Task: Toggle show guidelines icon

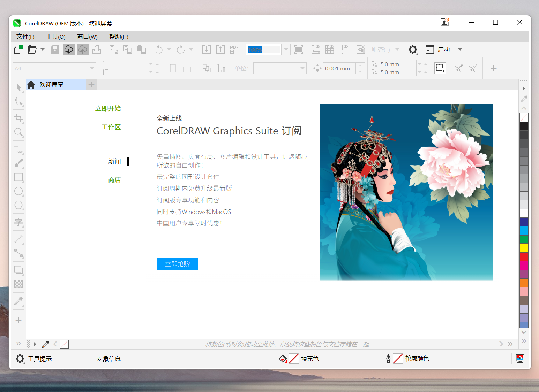Action: tap(344, 49)
